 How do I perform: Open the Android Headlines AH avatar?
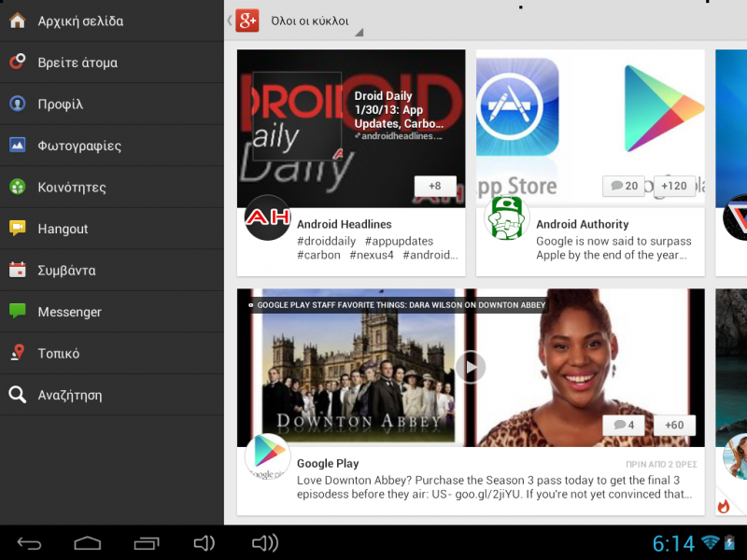pyautogui.click(x=268, y=217)
